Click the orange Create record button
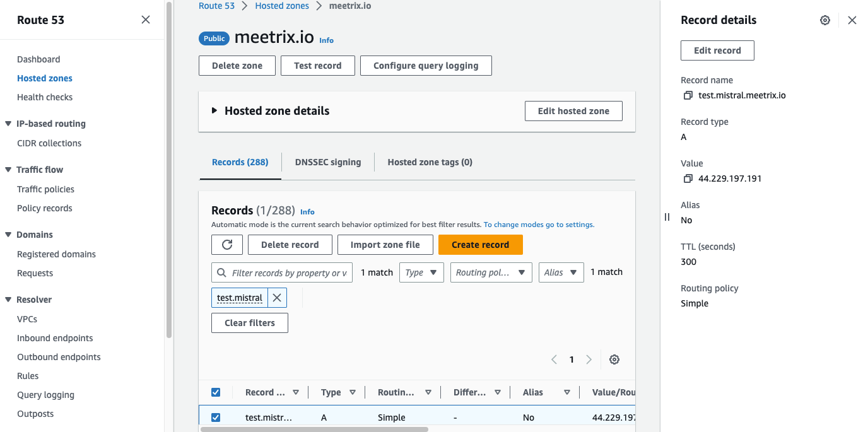 [x=481, y=245]
